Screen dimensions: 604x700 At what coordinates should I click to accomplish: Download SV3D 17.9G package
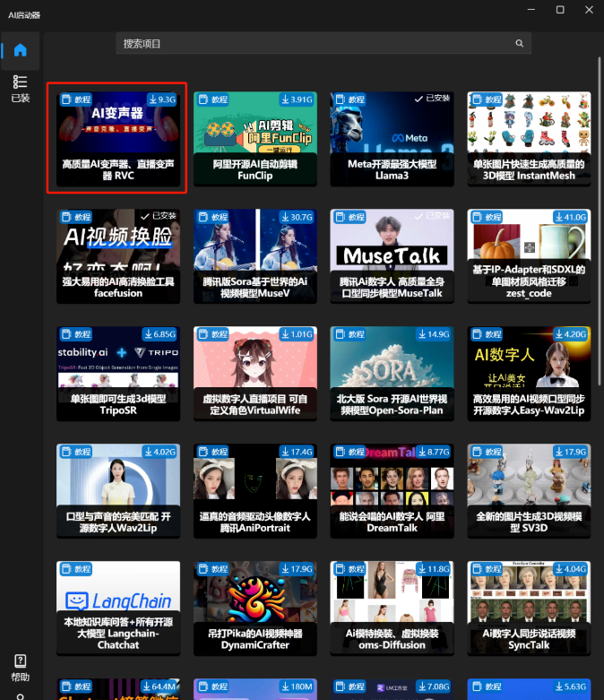570,452
